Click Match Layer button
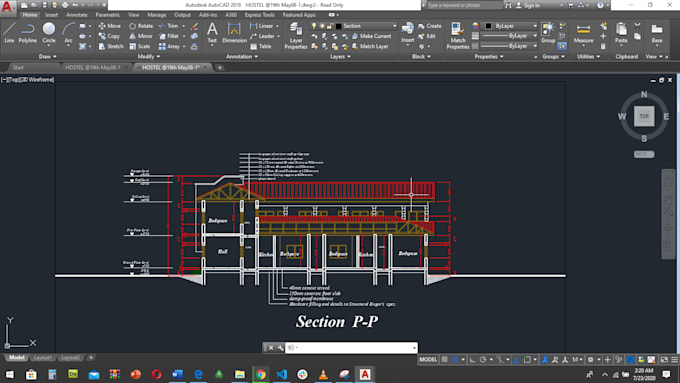Viewport: 680px width, 383px height. tap(370, 46)
